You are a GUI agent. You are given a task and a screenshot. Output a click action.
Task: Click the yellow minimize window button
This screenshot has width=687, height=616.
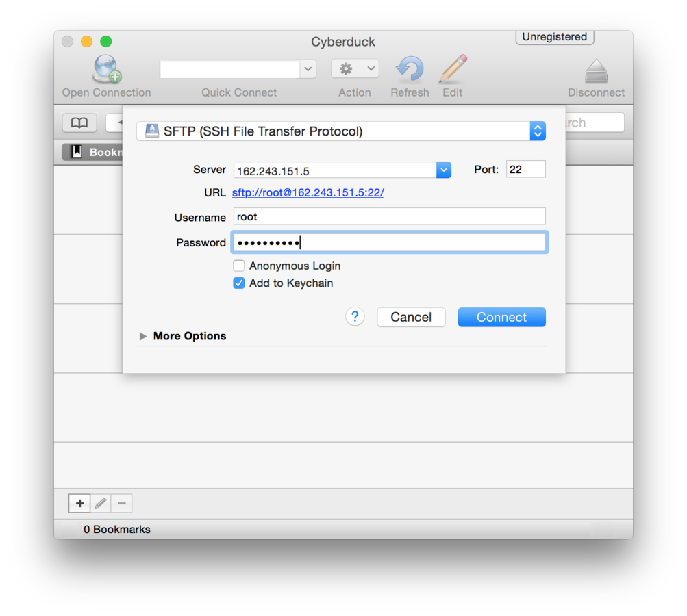click(87, 42)
